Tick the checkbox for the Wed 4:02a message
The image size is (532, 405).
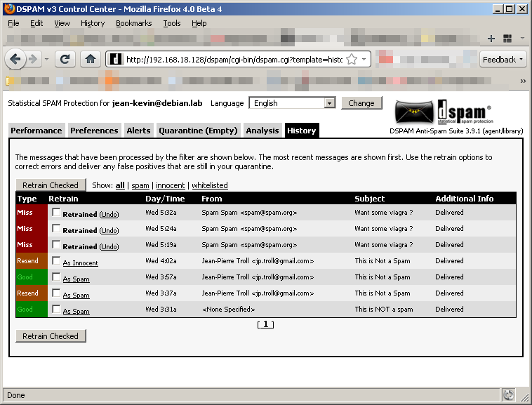click(56, 260)
